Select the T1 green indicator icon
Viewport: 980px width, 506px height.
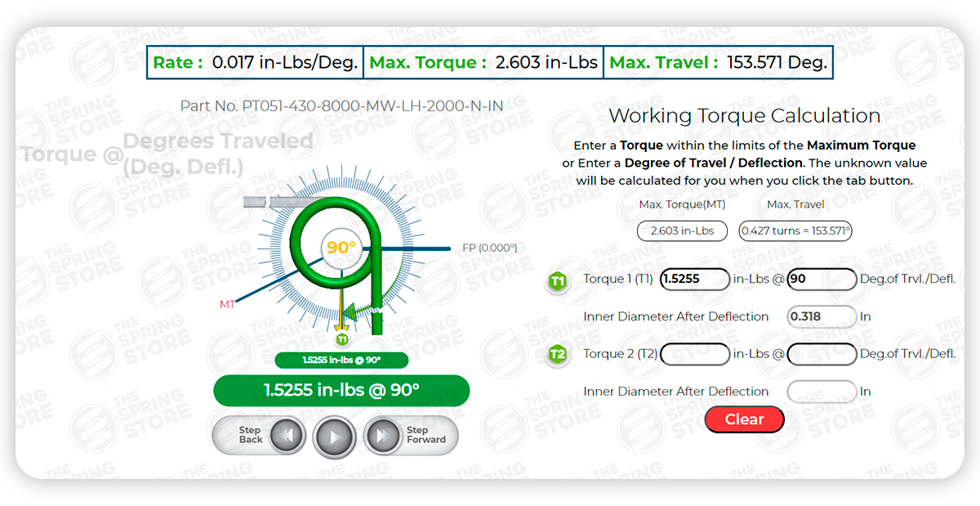pos(557,280)
